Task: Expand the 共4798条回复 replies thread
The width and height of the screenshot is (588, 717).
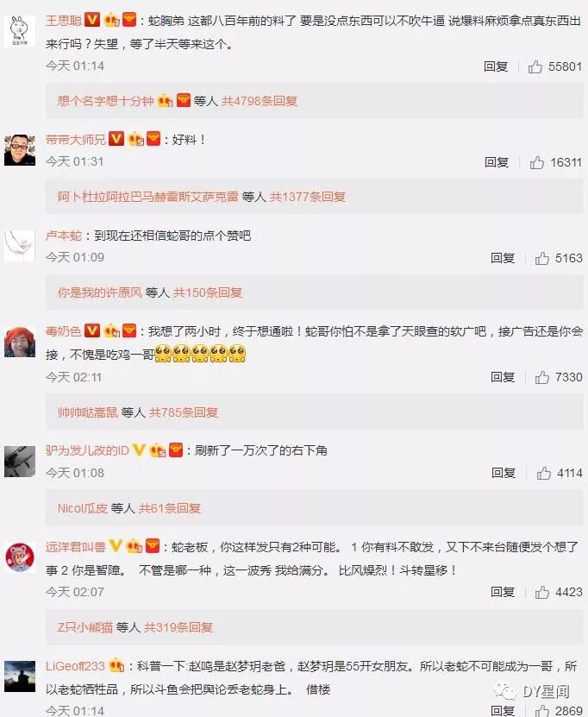Action: tap(260, 101)
